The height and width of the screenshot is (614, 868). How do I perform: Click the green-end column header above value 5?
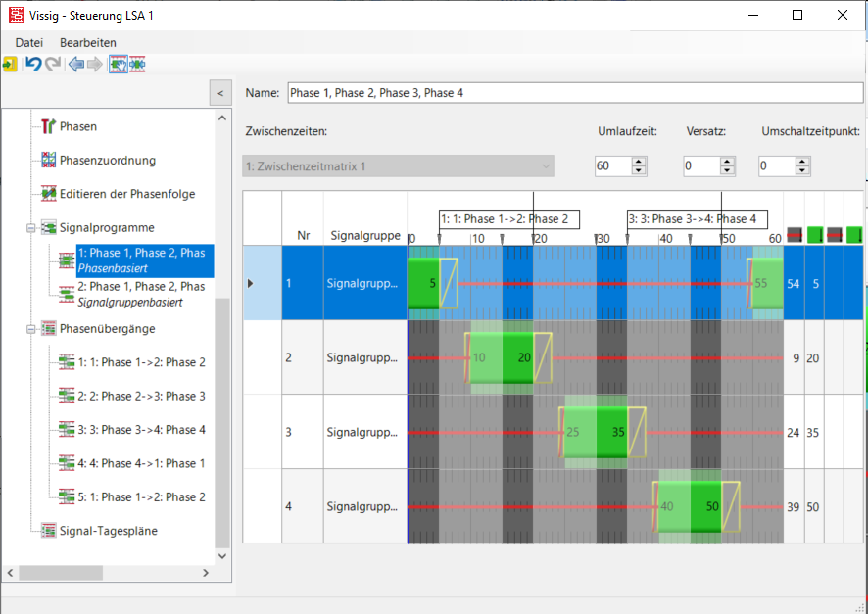[x=815, y=235]
